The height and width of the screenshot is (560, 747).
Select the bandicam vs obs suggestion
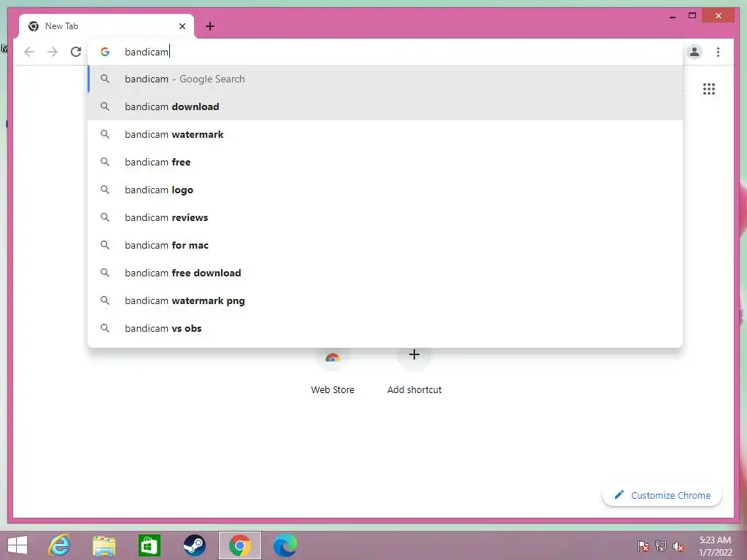385,328
